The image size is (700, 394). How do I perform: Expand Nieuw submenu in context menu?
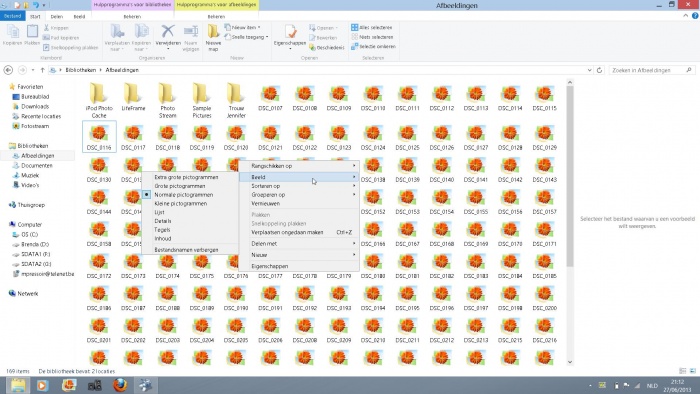[299, 255]
